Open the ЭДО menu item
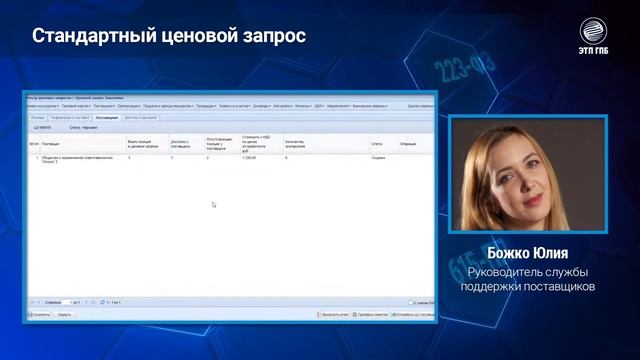Screen dimensions: 640x360 tap(319, 106)
